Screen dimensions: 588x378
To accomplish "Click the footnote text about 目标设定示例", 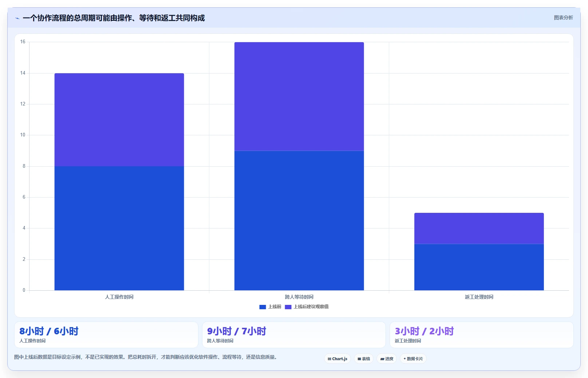I will 146,357.
